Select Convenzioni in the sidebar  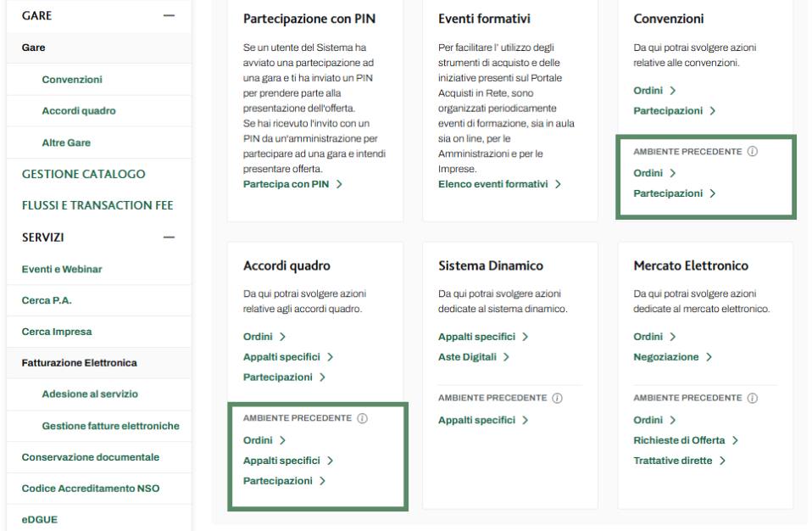[72, 80]
